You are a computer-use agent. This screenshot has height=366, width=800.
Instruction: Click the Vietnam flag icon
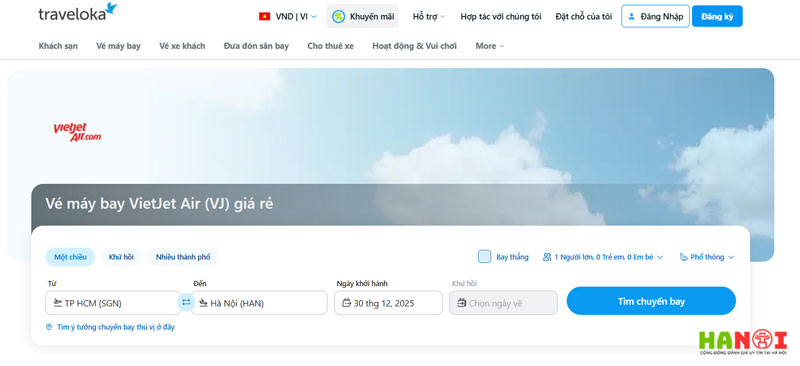click(264, 16)
